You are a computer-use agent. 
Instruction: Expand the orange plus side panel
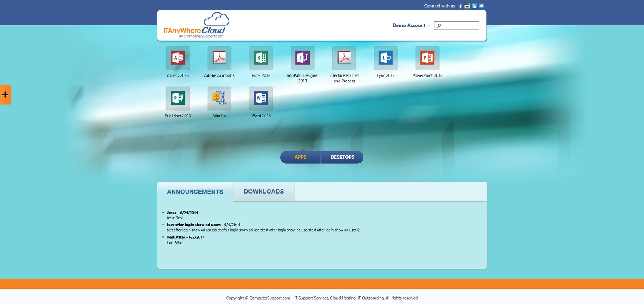tap(5, 95)
